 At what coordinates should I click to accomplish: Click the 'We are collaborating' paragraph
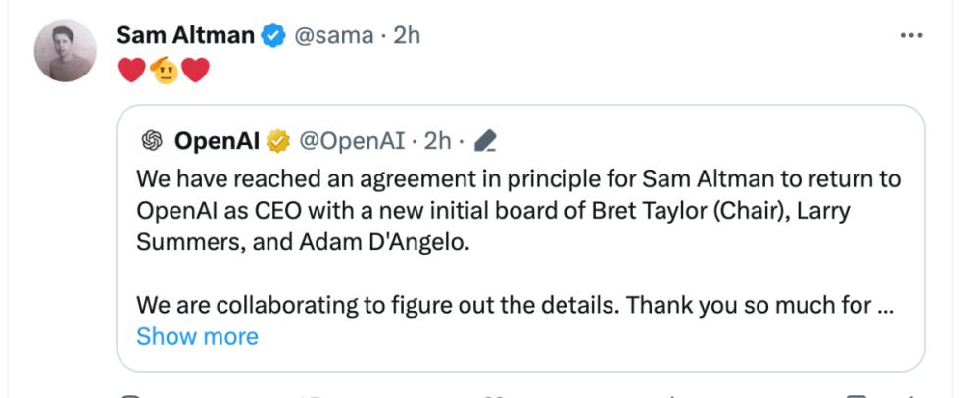pos(512,305)
